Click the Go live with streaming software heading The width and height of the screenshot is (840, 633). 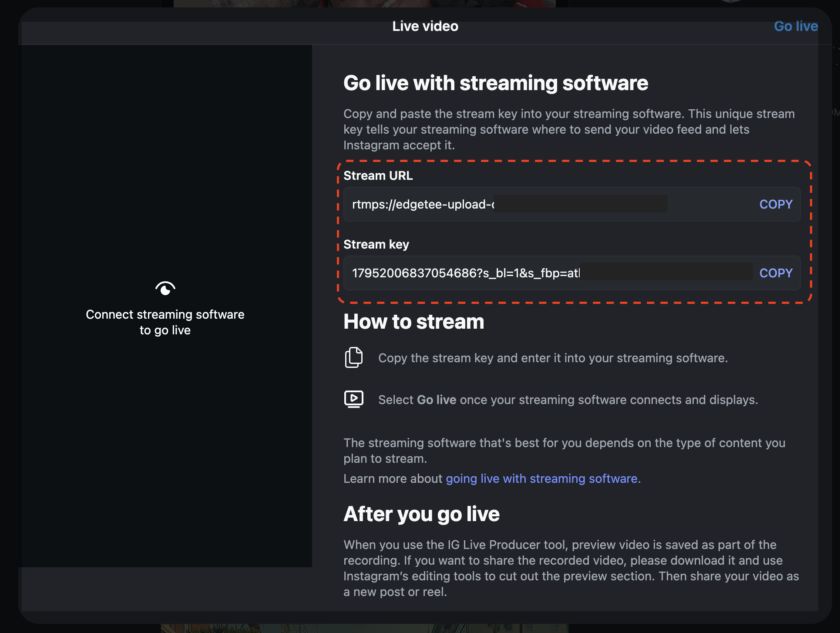click(x=496, y=83)
